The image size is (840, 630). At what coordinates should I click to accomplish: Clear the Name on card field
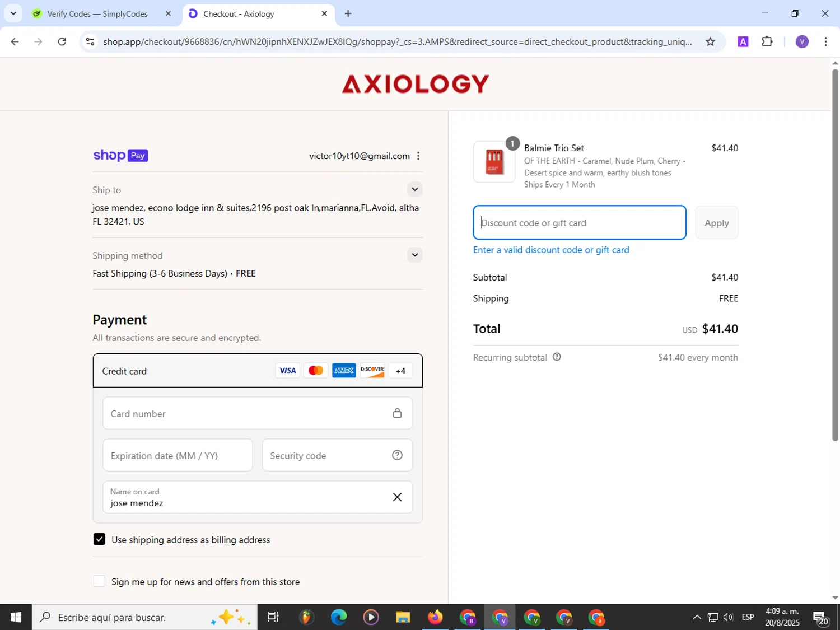point(397,497)
